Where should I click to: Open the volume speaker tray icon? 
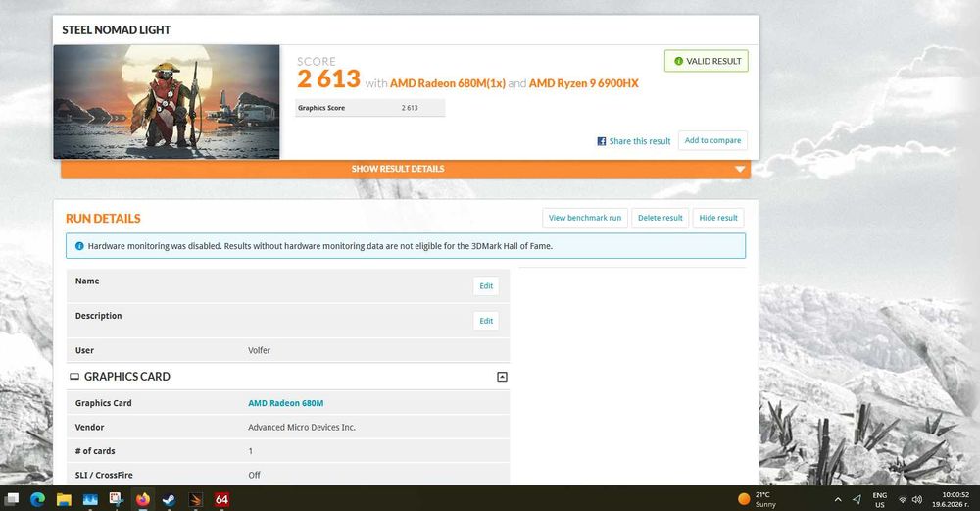pos(917,500)
